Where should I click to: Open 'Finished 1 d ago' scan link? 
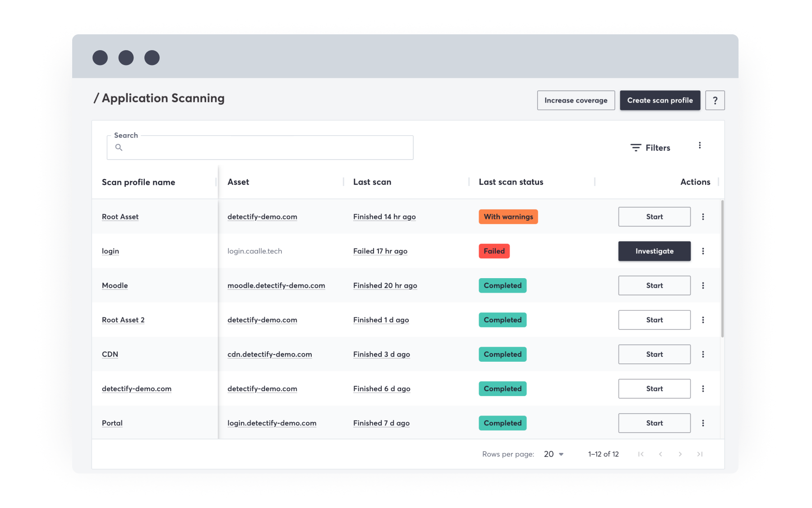[381, 320]
